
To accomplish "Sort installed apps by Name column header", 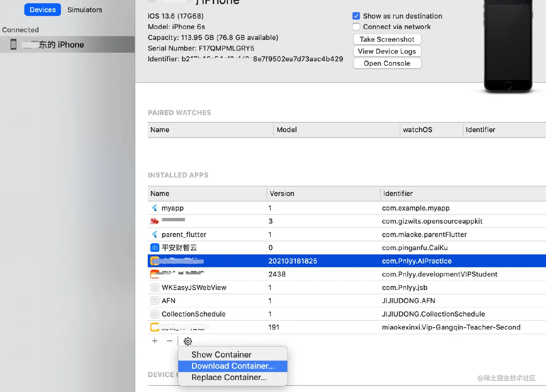I will coord(207,193).
